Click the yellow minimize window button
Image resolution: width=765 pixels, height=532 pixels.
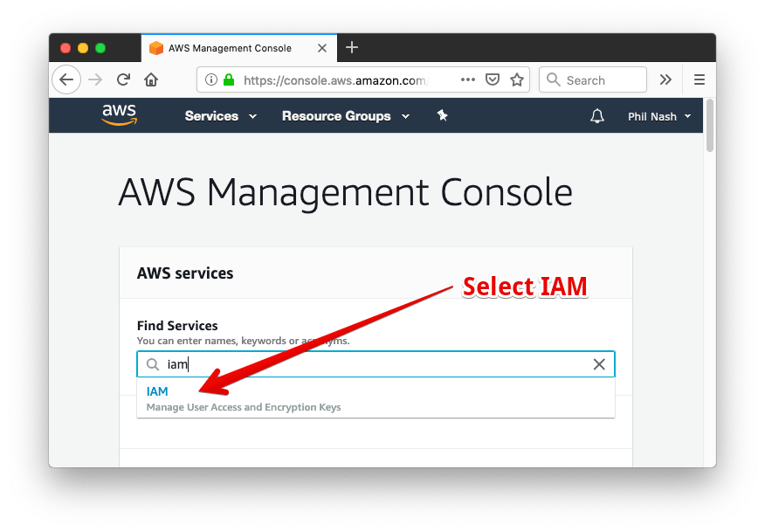coord(83,48)
